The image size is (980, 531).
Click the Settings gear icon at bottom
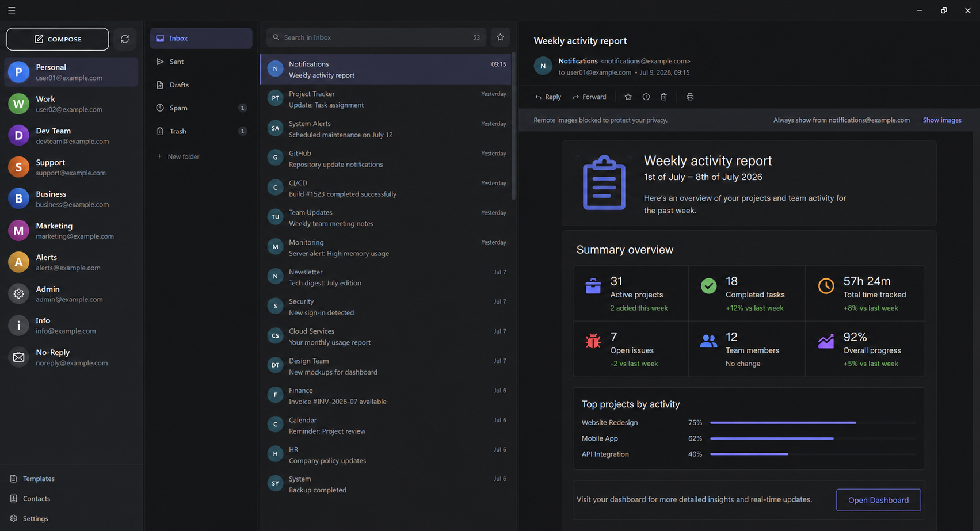[x=14, y=518]
